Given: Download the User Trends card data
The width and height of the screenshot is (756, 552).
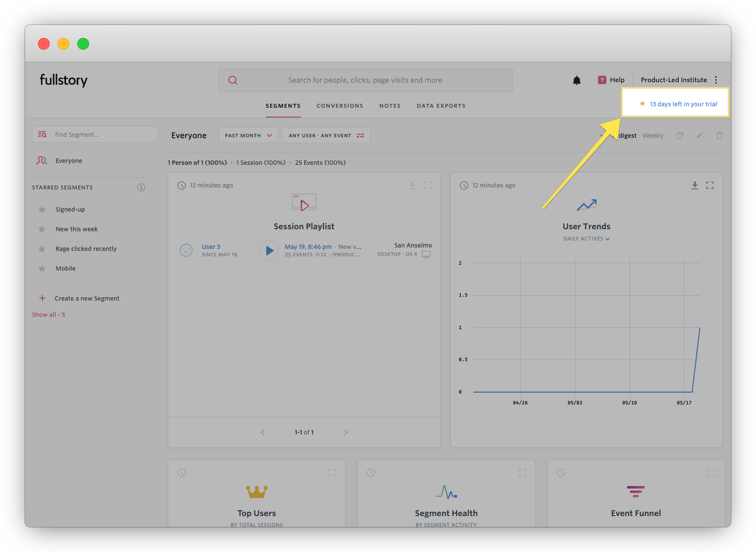Looking at the screenshot, I should 694,185.
